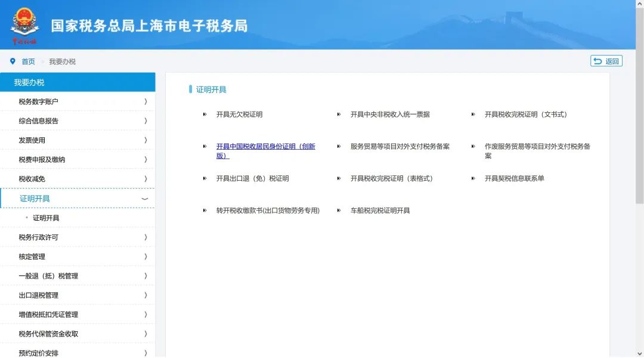Click arrow icon beside 车船税完税证明开具
Screen dimensions: 644x358
[x=339, y=211]
